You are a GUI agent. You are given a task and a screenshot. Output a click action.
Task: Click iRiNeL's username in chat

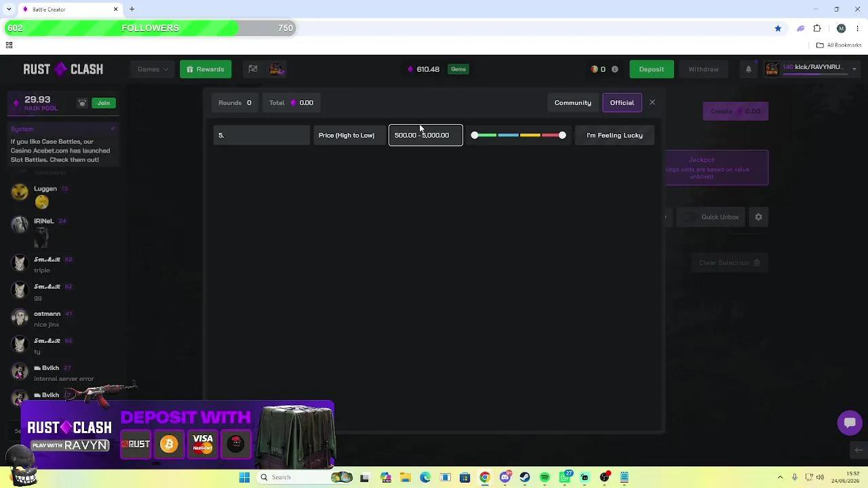43,221
